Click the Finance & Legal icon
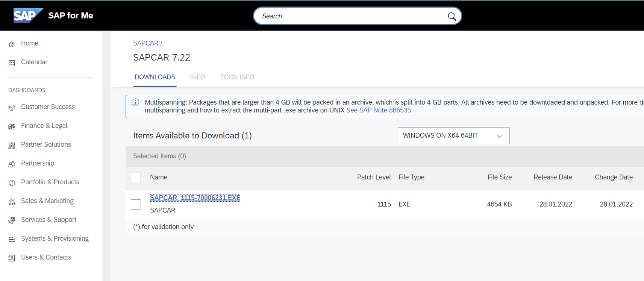 click(12, 126)
